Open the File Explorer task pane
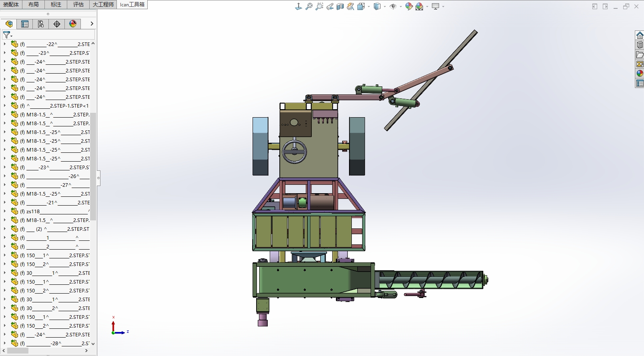644x356 pixels. [x=640, y=54]
